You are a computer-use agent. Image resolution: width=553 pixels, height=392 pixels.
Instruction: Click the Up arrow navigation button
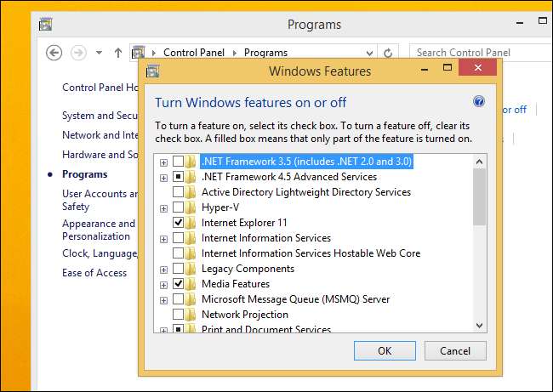(x=118, y=53)
